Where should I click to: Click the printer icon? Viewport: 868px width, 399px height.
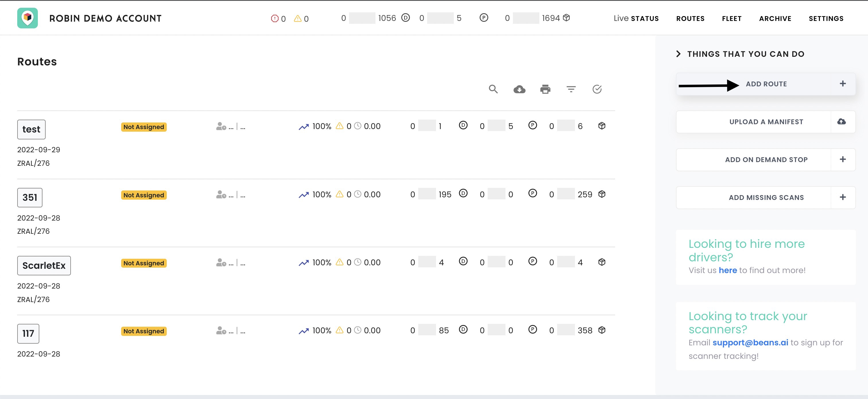click(545, 89)
